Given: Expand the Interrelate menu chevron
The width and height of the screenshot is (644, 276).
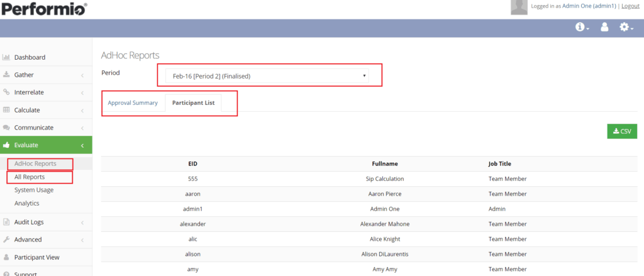Looking at the screenshot, I should [82, 93].
